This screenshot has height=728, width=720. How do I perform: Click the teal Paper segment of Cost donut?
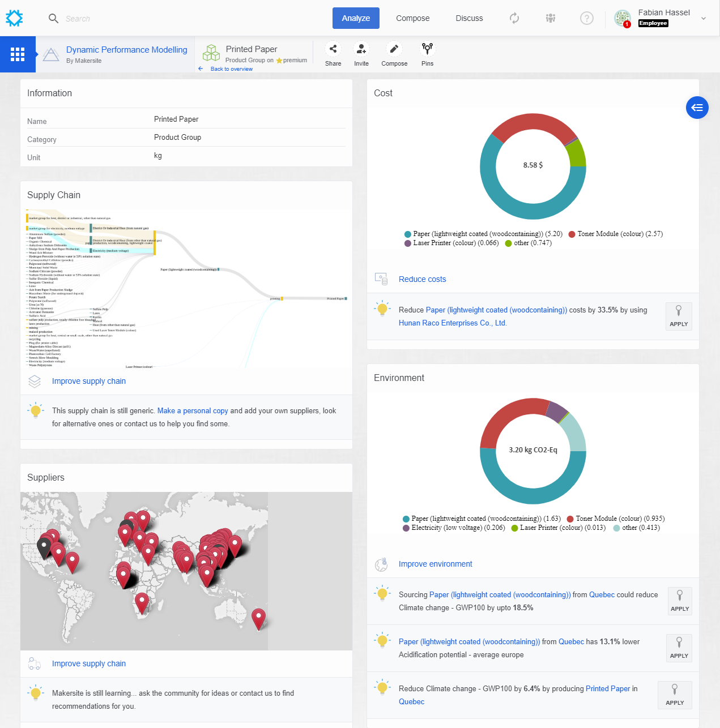click(513, 207)
